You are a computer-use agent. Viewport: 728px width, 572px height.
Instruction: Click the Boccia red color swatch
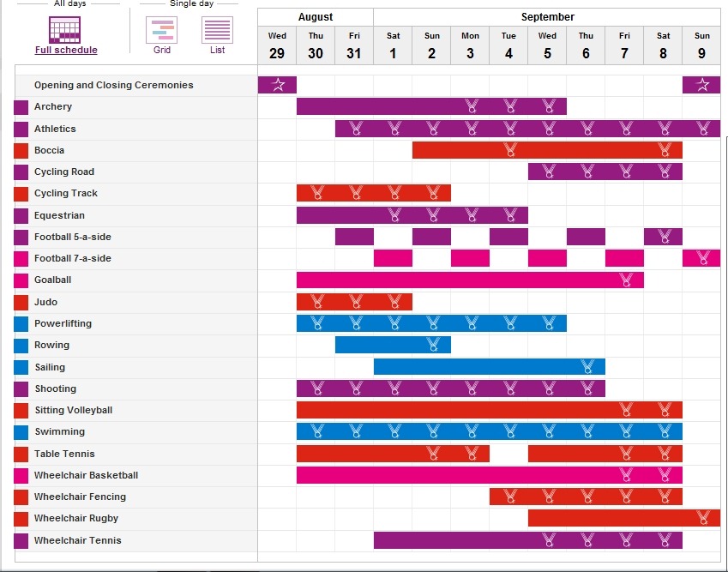[x=21, y=151]
